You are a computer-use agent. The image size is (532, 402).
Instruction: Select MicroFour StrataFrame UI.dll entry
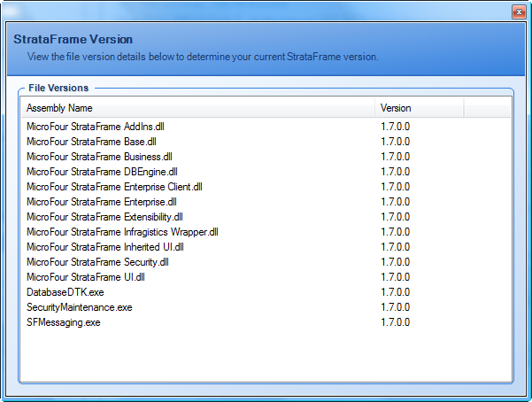click(x=86, y=277)
